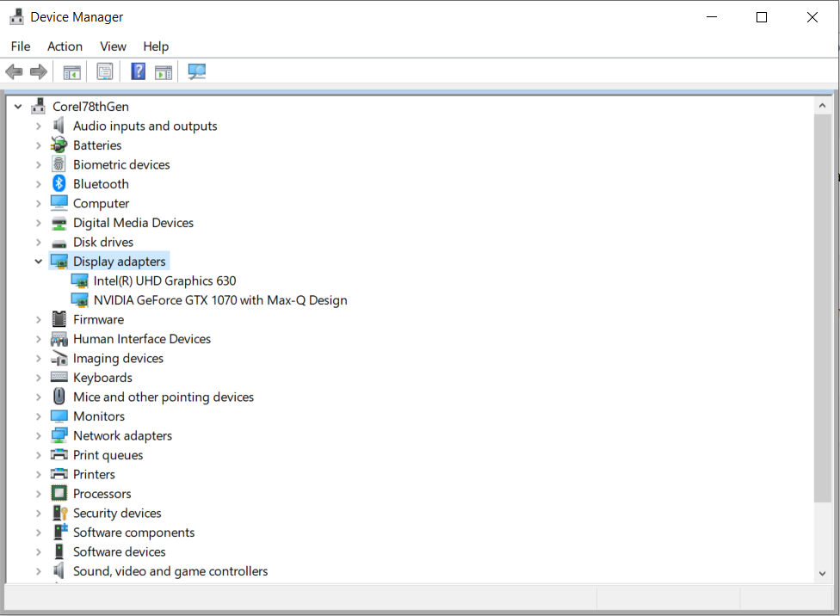
Task: Scan for hardware changes via monitor icon
Action: (196, 71)
